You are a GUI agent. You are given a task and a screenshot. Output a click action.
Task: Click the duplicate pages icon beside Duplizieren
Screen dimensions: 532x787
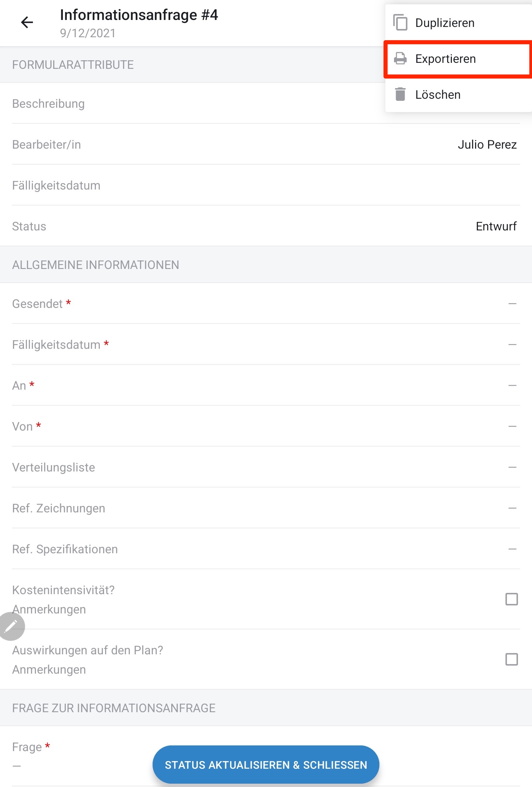(x=400, y=22)
